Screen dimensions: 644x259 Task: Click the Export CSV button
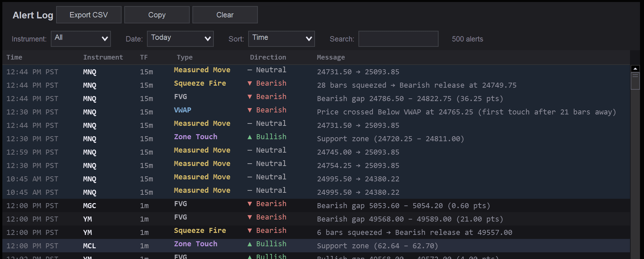click(89, 15)
